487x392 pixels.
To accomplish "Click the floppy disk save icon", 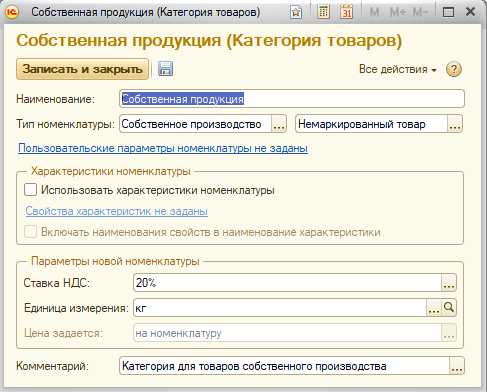I will (165, 69).
